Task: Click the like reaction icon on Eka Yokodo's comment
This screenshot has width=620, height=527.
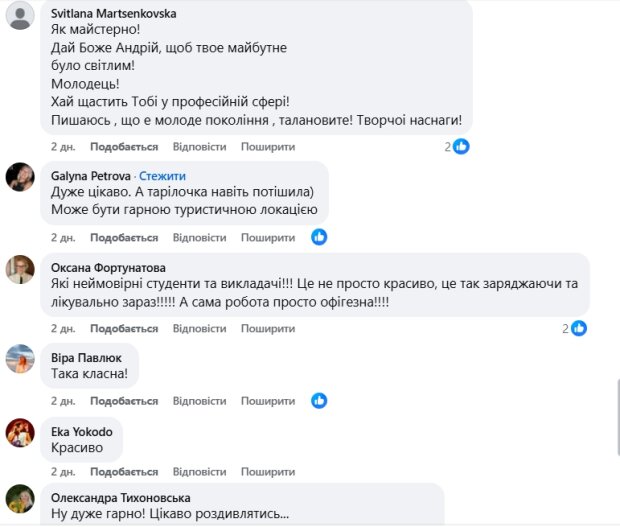Action: point(319,472)
